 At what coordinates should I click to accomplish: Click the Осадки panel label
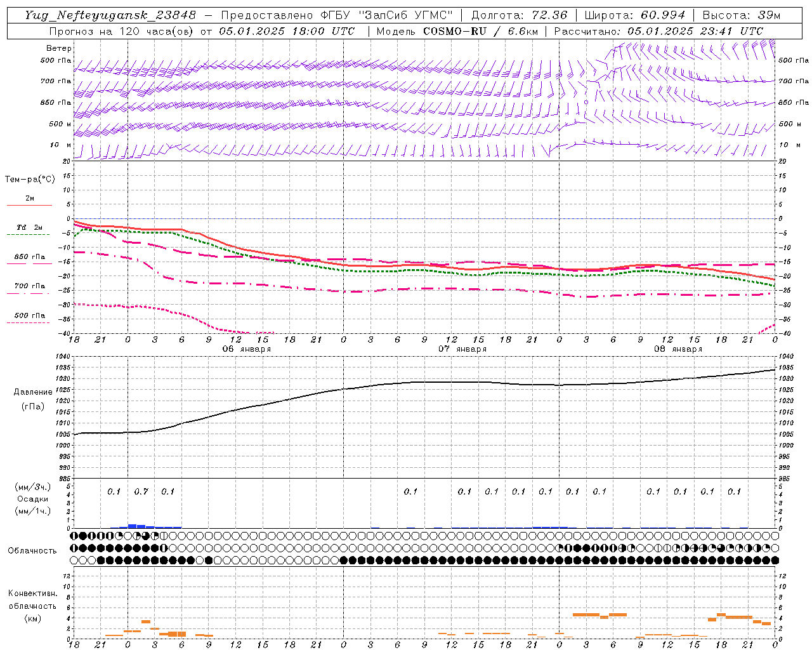[33, 499]
